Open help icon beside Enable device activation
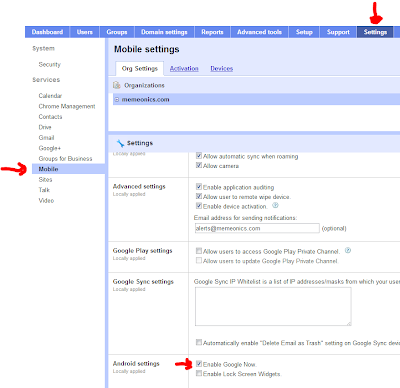400x388 pixels. tap(275, 205)
